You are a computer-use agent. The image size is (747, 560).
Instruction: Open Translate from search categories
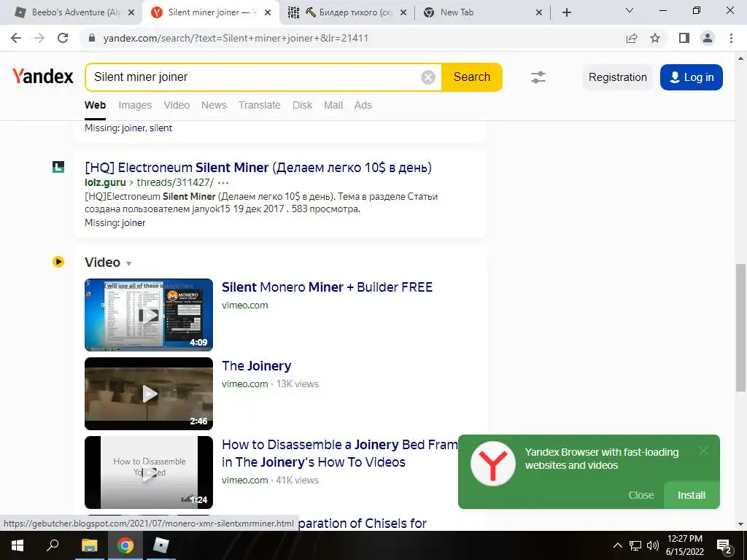click(259, 105)
